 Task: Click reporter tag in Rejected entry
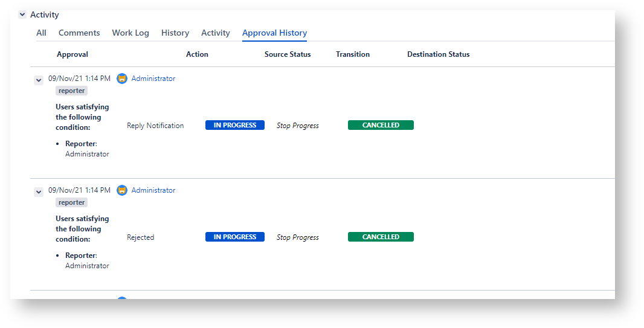coord(72,202)
